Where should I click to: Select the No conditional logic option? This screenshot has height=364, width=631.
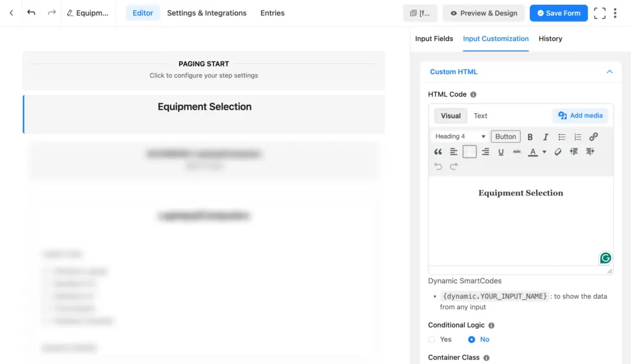pyautogui.click(x=470, y=339)
